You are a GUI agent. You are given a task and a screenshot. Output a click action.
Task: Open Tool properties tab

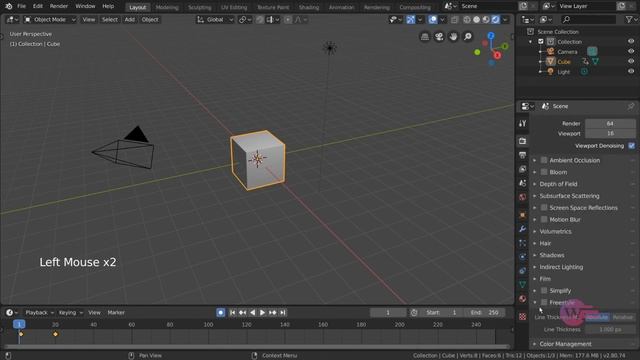[x=522, y=123]
